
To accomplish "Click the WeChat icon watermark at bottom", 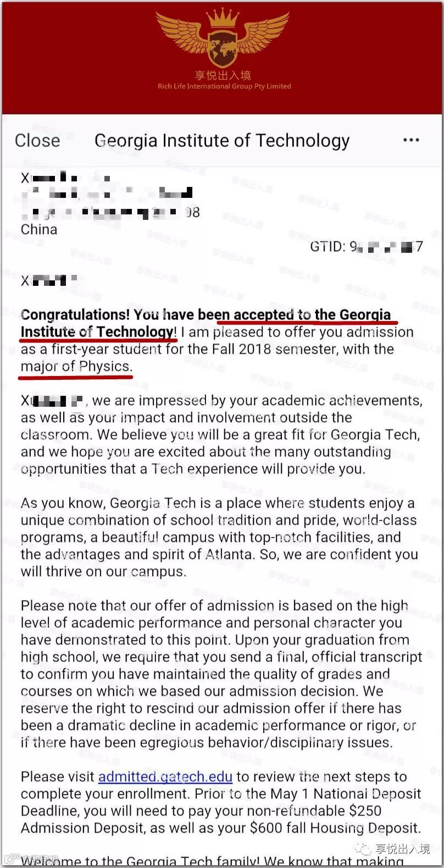I will [x=363, y=849].
